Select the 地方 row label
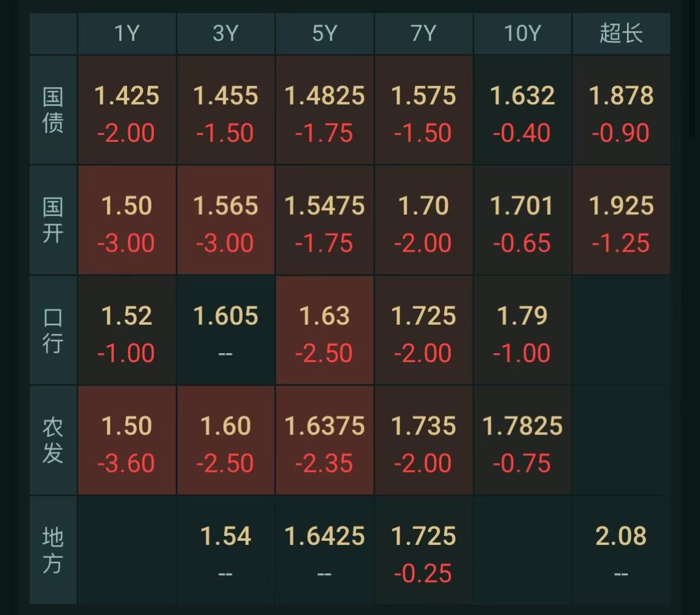Image resolution: width=700 pixels, height=615 pixels. (53, 550)
